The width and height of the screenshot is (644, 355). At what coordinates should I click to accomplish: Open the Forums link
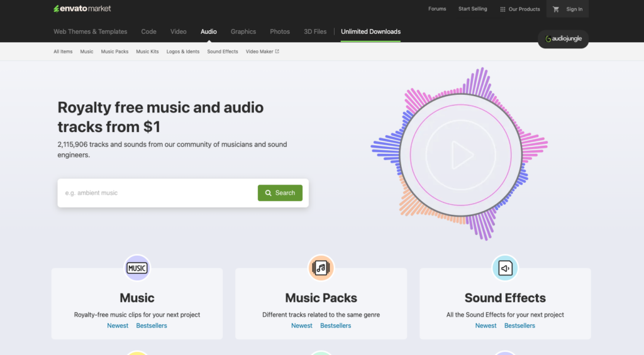tap(437, 9)
